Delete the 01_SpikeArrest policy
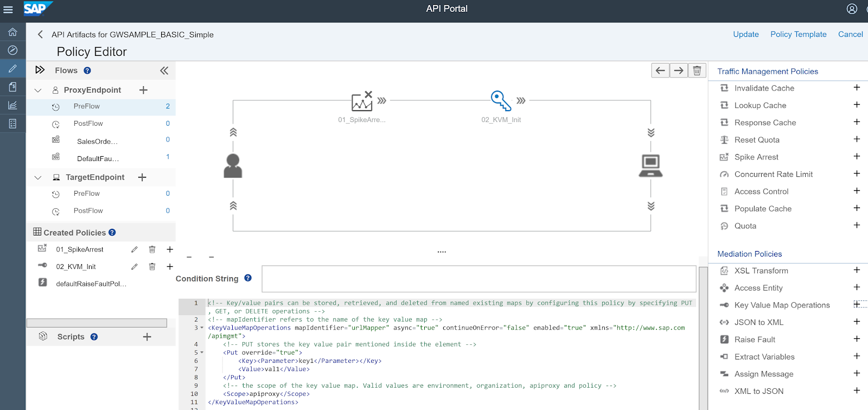This screenshot has width=868, height=410. pos(152,249)
